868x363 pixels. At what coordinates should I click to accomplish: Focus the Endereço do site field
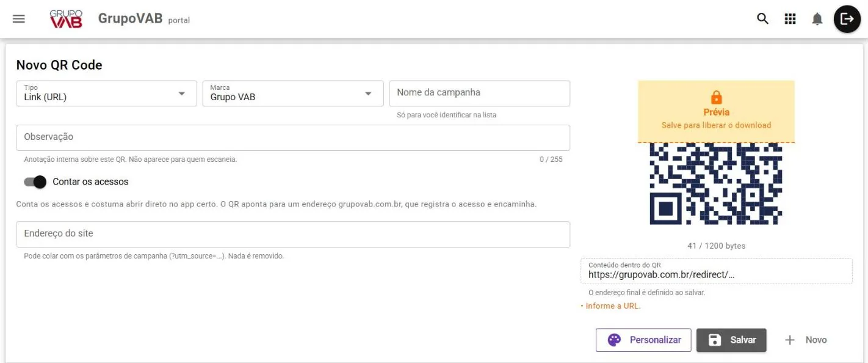(293, 234)
